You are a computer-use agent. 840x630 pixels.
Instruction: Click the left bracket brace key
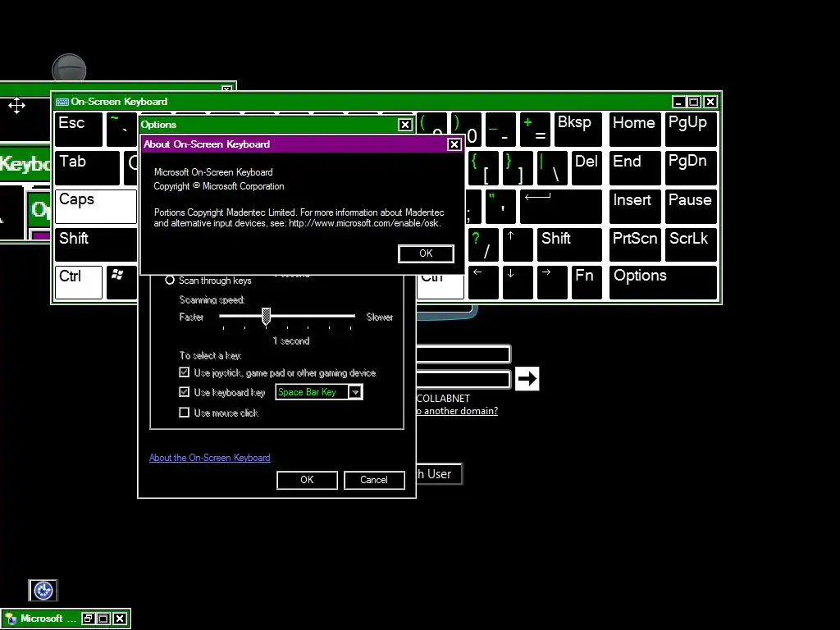click(483, 167)
